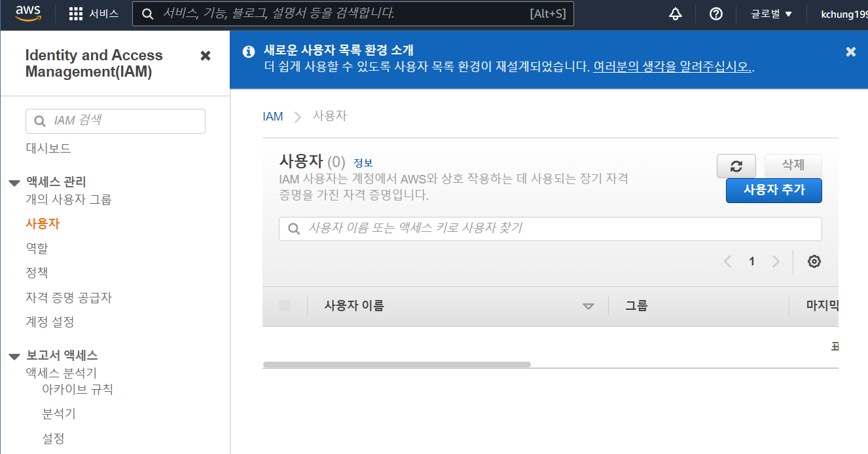Open notifications bell icon
The width and height of the screenshot is (868, 454).
(x=676, y=14)
